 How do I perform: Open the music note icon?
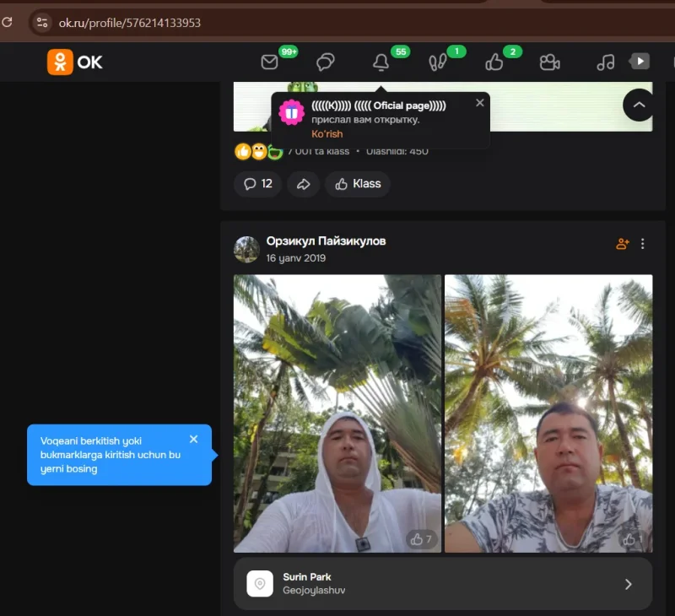(605, 62)
